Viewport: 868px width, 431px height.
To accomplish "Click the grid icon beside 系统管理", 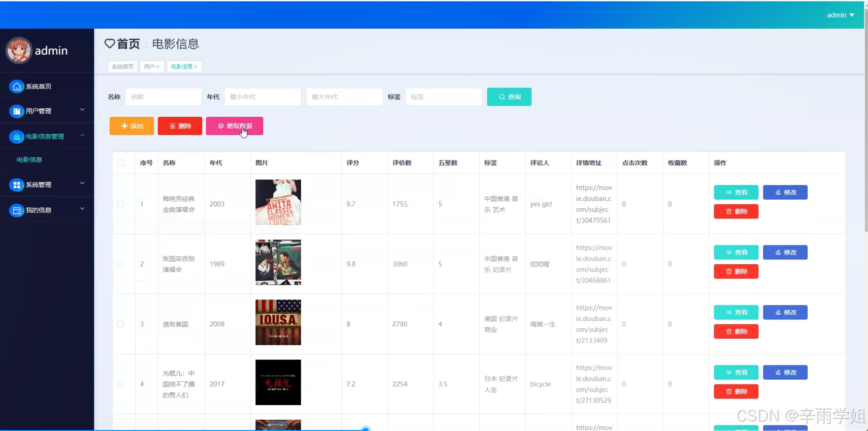I will click(x=16, y=185).
